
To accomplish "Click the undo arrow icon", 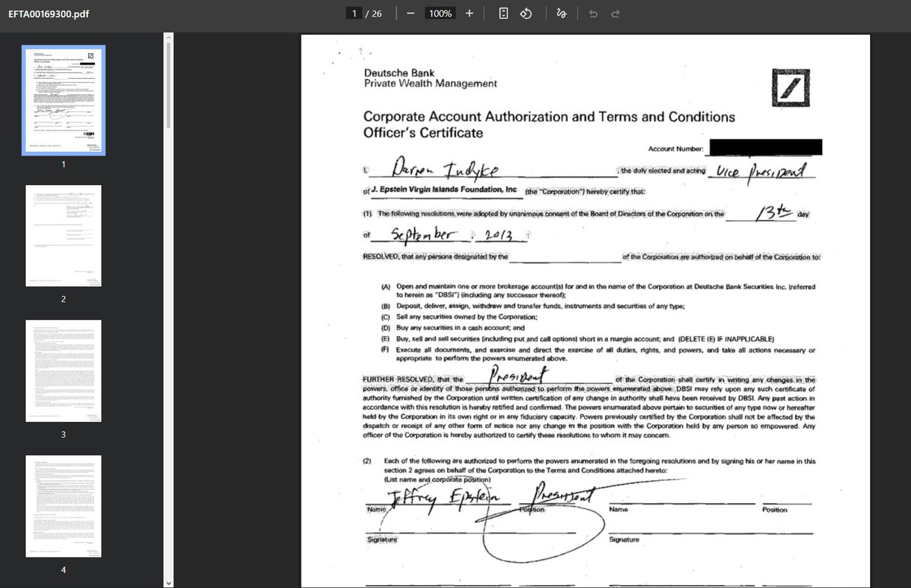I will [594, 14].
